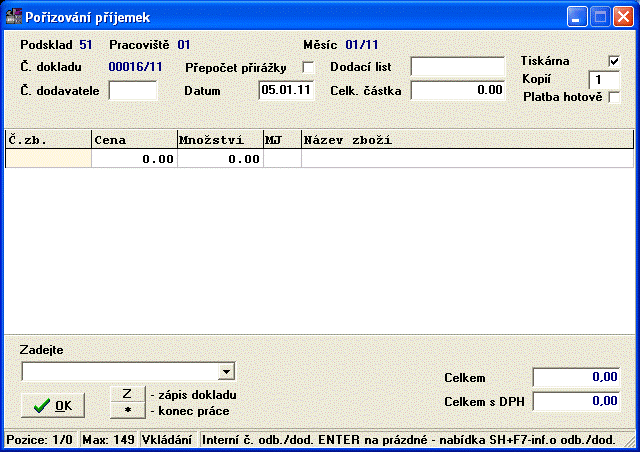Toggle the Přepočet přirážky checkbox
This screenshot has width=640, height=452.
[308, 67]
